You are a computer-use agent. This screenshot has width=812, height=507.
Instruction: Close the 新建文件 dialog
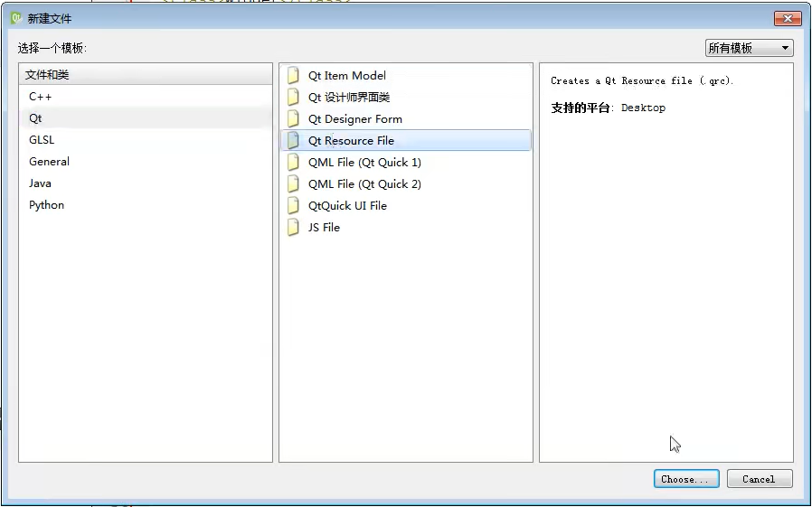pos(788,19)
